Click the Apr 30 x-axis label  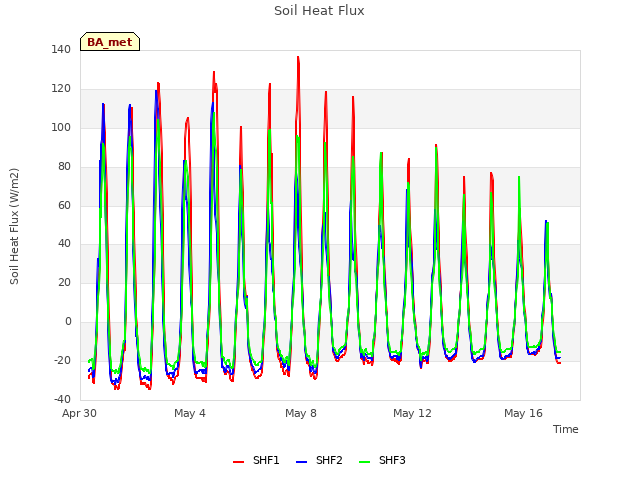point(80,413)
